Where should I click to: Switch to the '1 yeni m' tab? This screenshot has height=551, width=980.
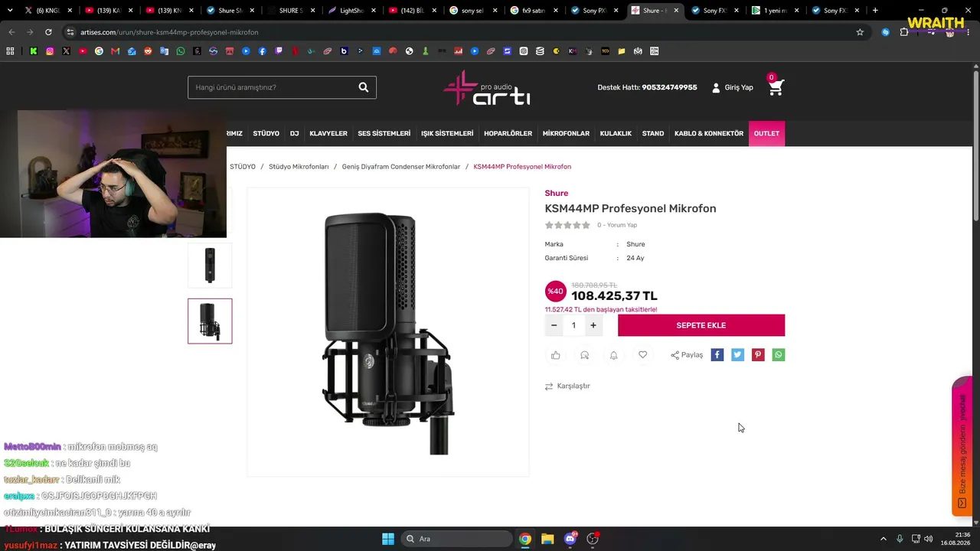pos(776,11)
